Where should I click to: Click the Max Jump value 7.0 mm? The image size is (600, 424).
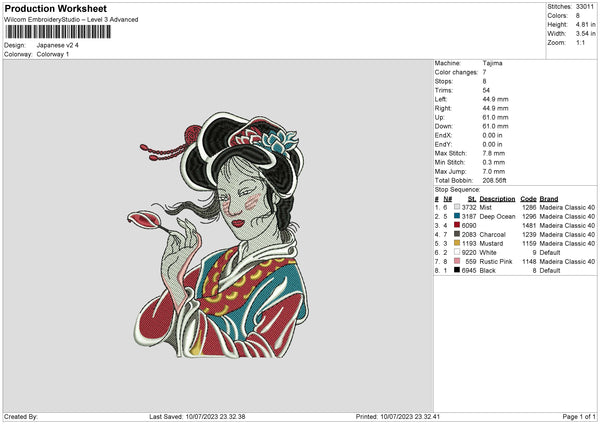pos(494,171)
